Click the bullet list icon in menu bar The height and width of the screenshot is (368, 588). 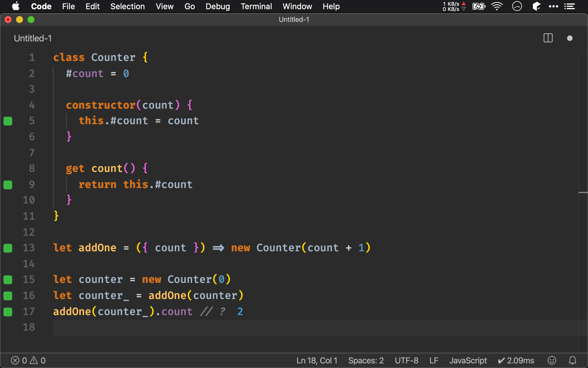coord(570,6)
